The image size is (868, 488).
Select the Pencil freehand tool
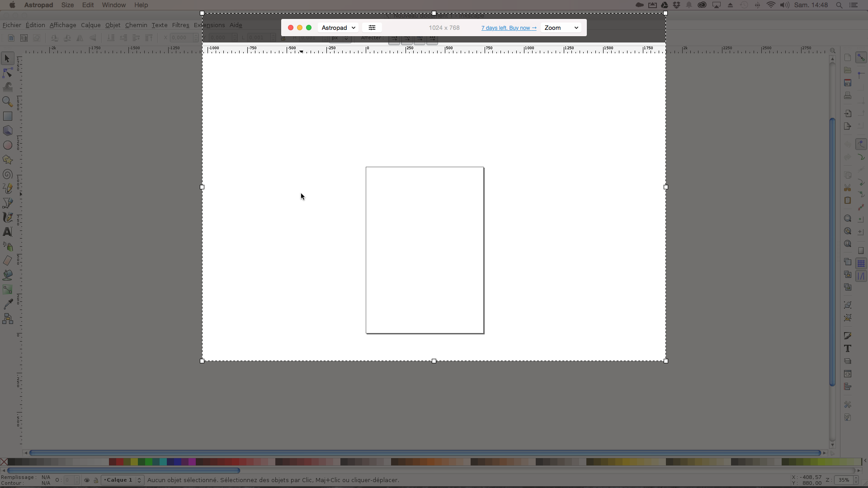(x=7, y=188)
